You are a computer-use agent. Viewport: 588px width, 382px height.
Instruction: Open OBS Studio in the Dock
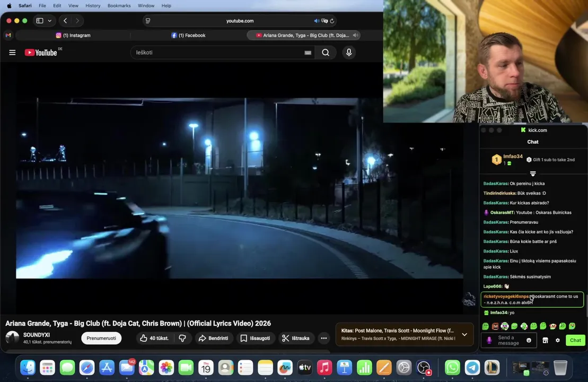pyautogui.click(x=424, y=368)
